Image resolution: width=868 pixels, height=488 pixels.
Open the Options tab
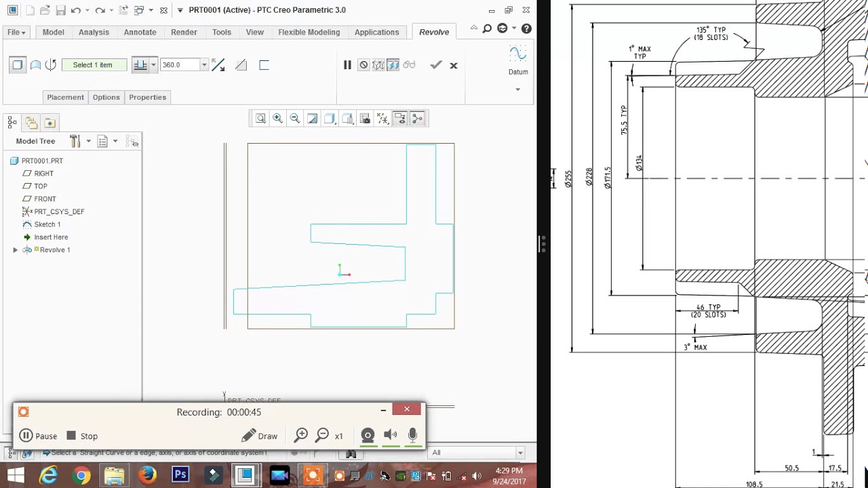pyautogui.click(x=106, y=97)
